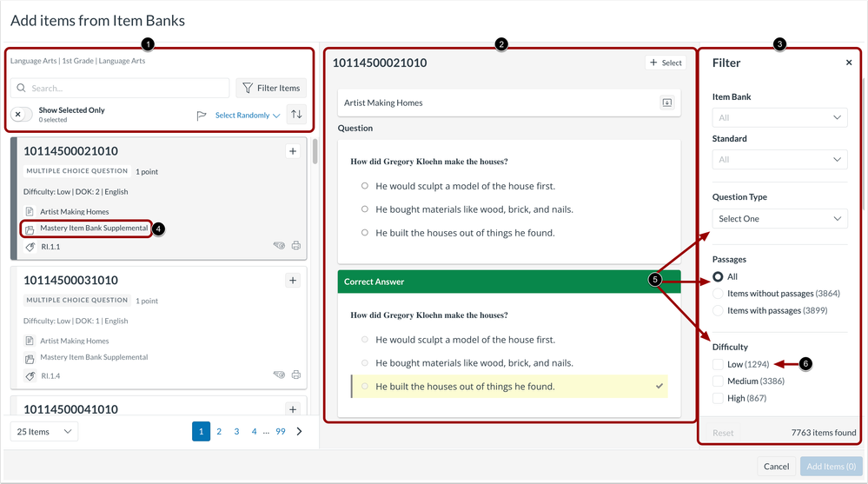Choose first question answer about sculpting a model
Image resolution: width=868 pixels, height=484 pixels.
[x=365, y=186]
